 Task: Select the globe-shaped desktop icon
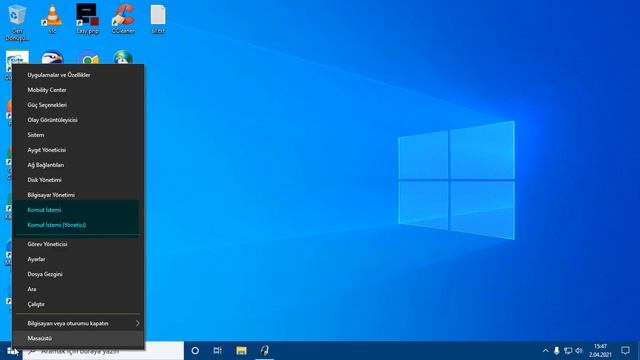point(123,58)
